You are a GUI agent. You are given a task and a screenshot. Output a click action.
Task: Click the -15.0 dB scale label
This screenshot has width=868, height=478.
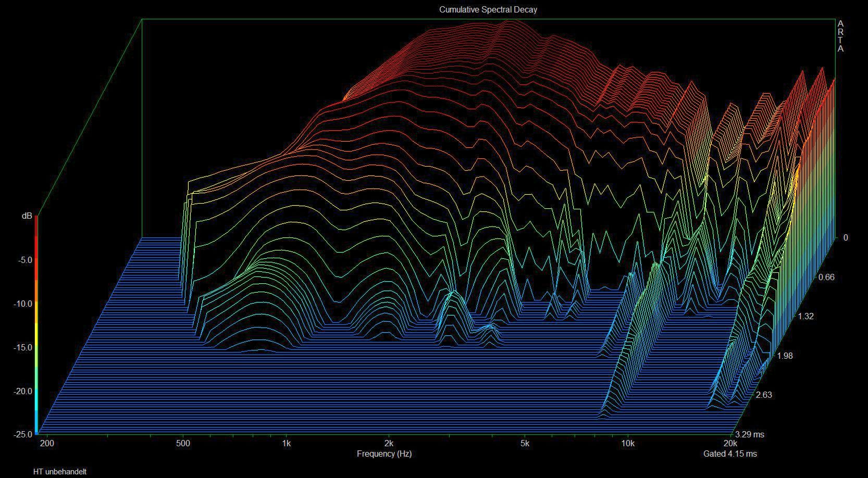(x=22, y=347)
